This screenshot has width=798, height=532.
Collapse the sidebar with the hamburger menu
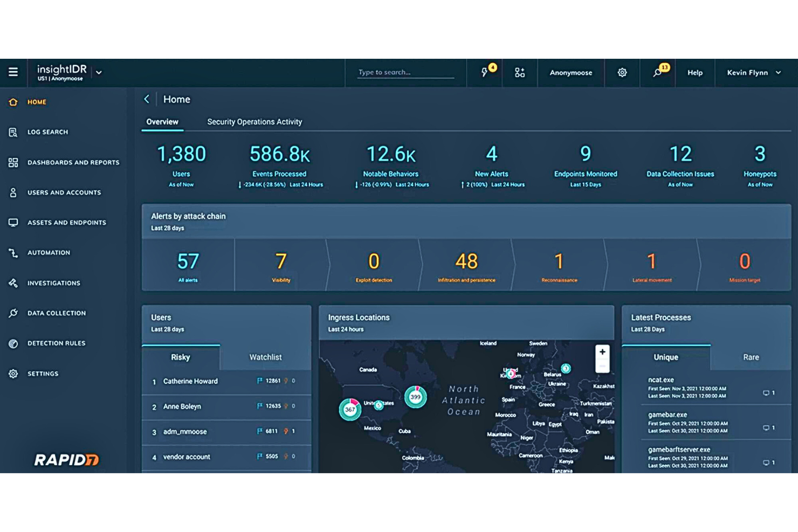pos(13,71)
